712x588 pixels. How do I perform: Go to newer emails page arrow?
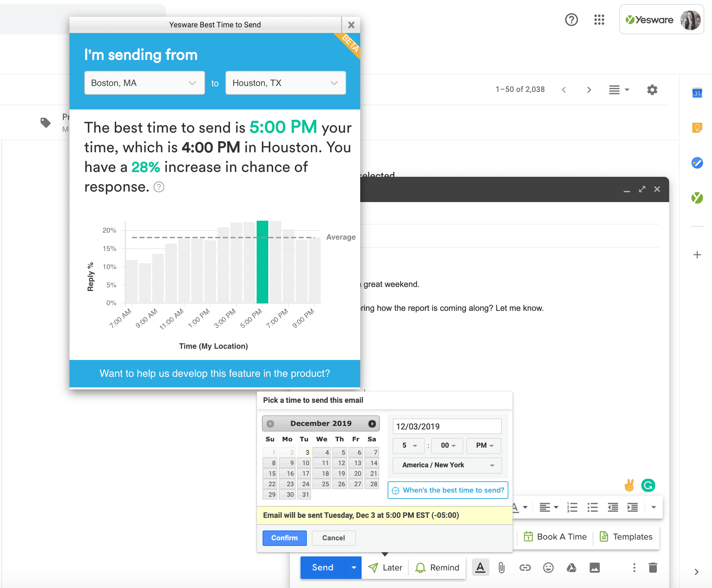click(x=564, y=90)
